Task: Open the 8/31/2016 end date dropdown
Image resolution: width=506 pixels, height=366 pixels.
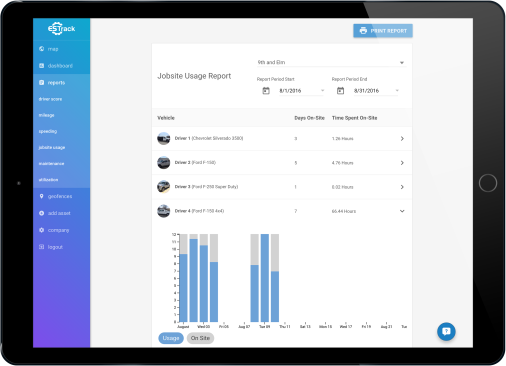Action: pos(376,91)
